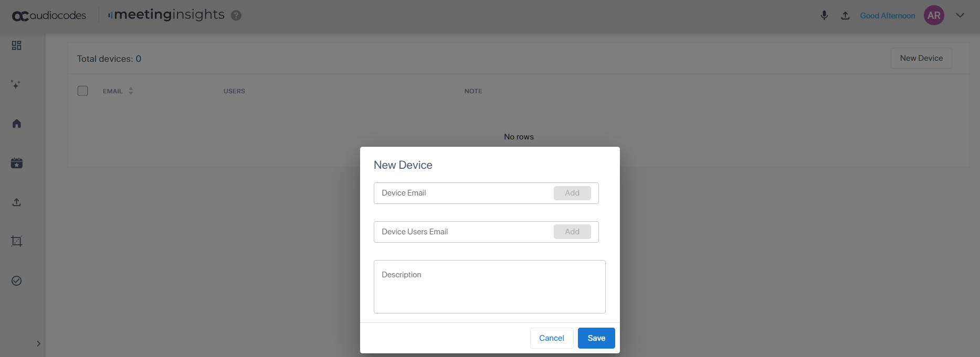
Task: Go to Home via sidebar icon
Action: point(17,124)
